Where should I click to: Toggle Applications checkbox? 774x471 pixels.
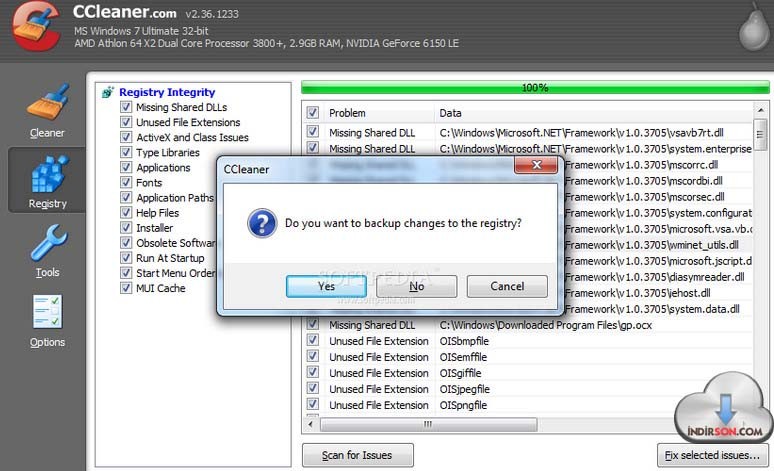[126, 167]
